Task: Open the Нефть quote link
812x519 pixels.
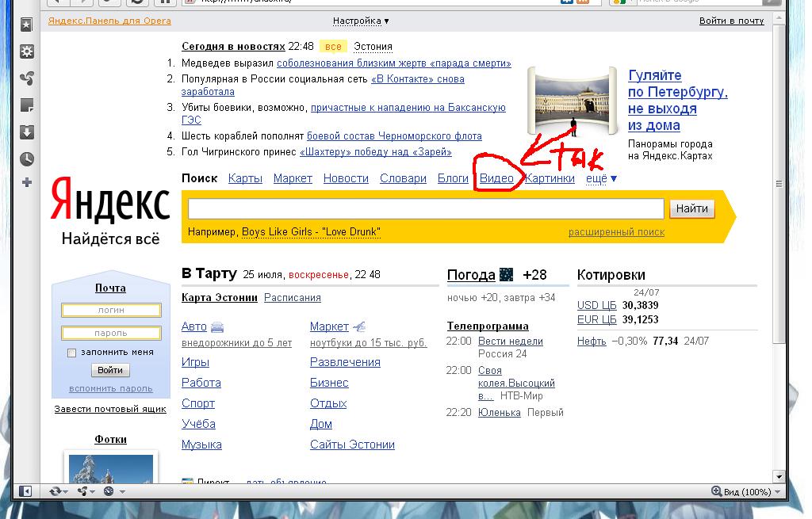Action: point(592,341)
